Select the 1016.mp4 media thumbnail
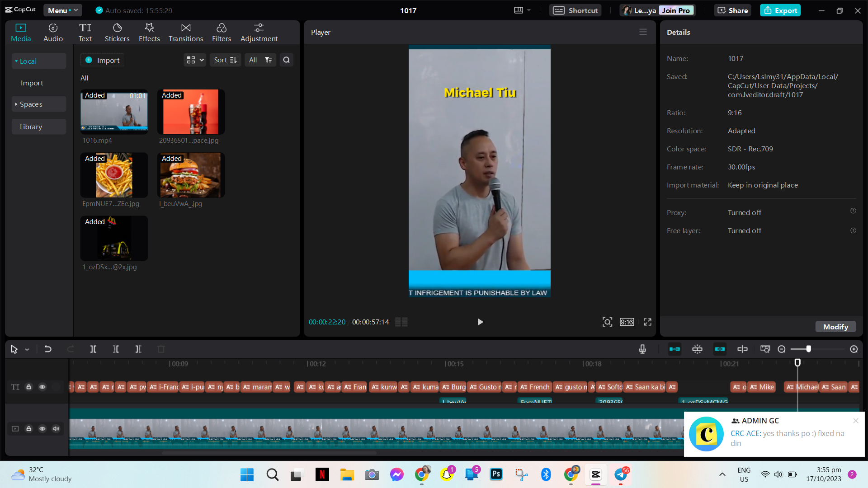This screenshot has height=488, width=868. (x=114, y=112)
